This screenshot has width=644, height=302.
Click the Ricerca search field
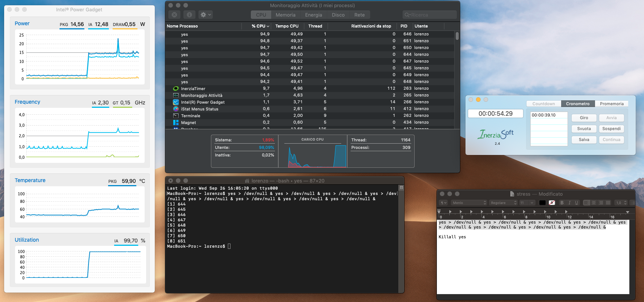point(429,15)
